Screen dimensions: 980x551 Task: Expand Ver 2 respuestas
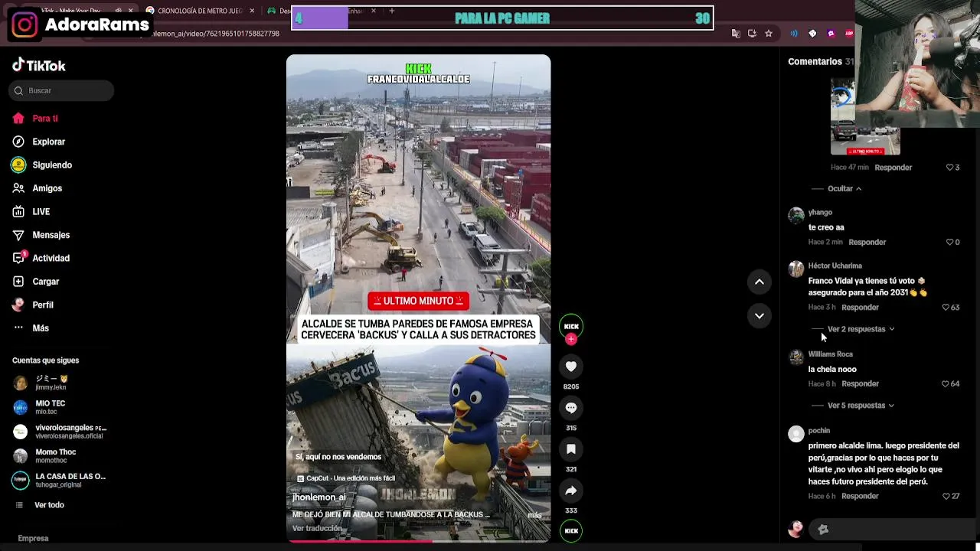coord(861,329)
